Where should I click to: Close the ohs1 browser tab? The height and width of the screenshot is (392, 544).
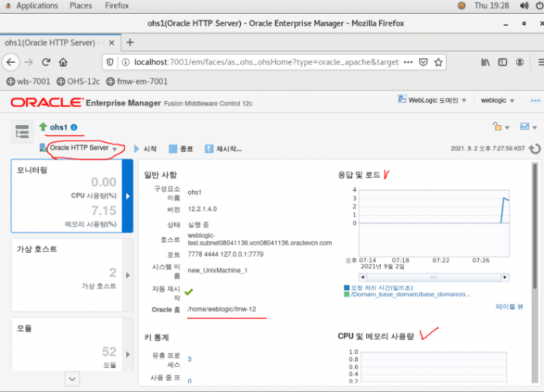click(111, 43)
